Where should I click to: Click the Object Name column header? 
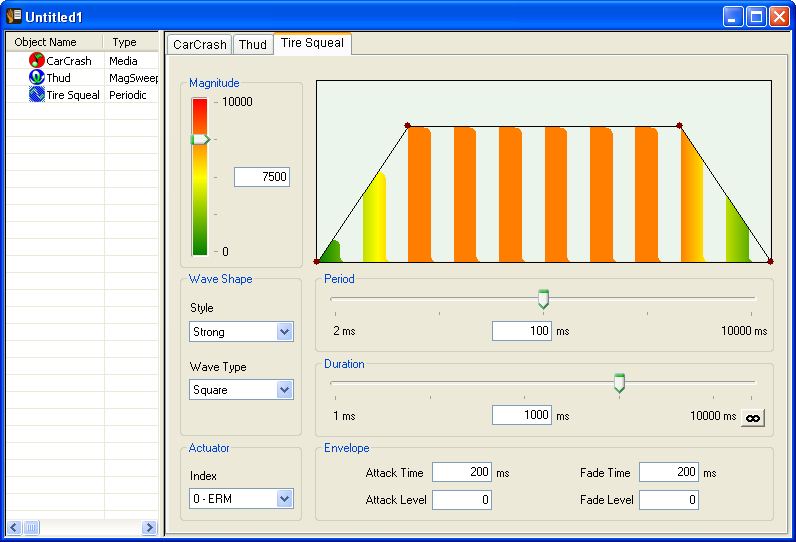coord(55,42)
